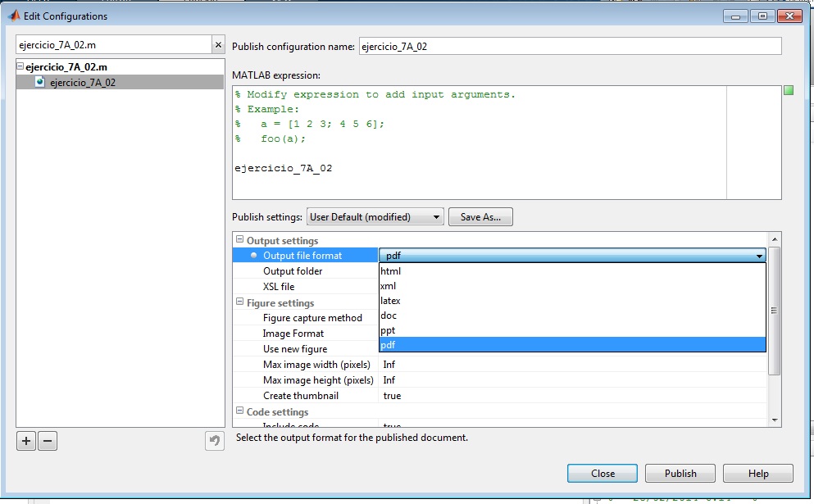Click the true value for Create thumbnail
Screen dimensions: 814x504
(392, 396)
